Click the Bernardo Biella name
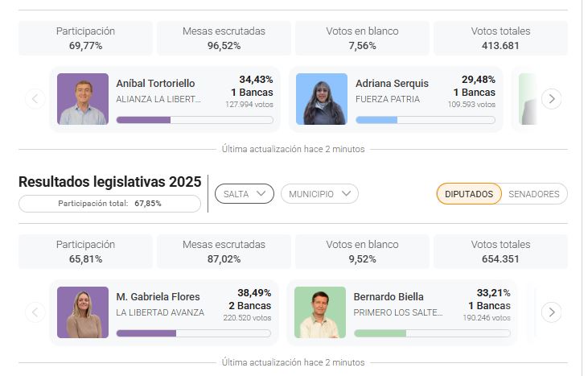The height and width of the screenshot is (376, 588). 389,296
